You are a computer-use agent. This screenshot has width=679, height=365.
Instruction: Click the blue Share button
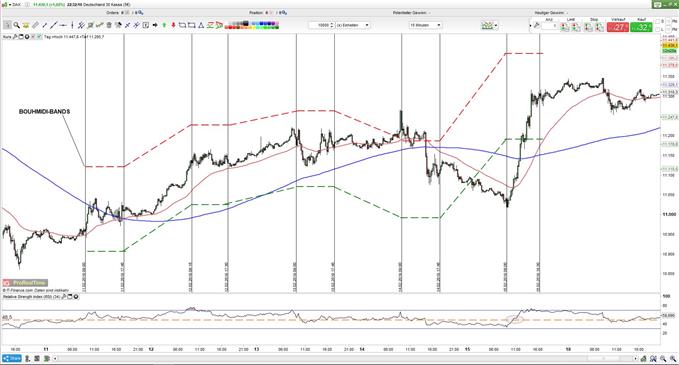[12, 359]
